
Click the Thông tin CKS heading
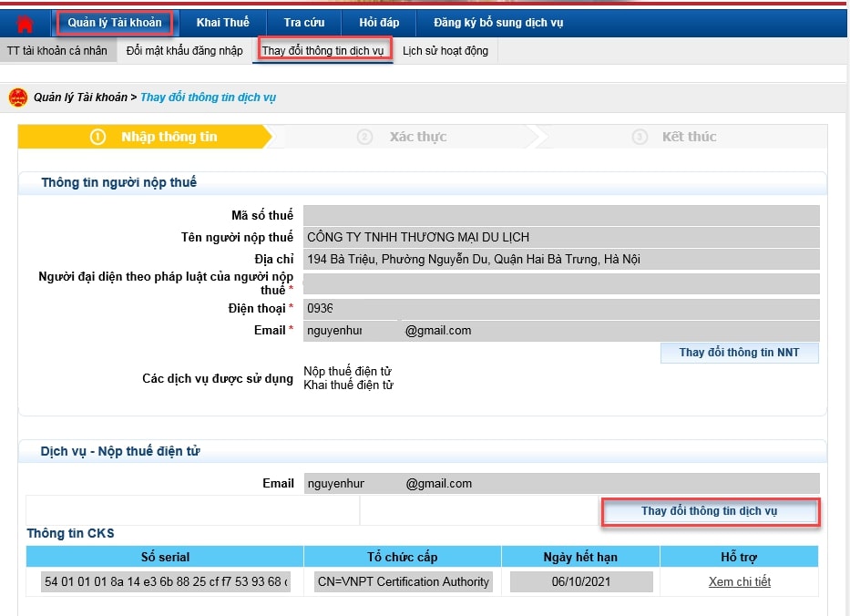click(70, 534)
